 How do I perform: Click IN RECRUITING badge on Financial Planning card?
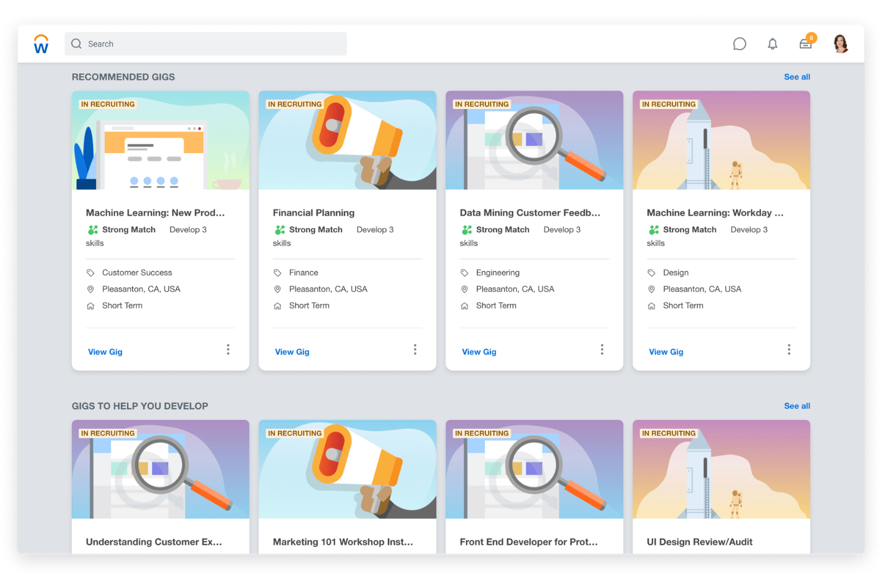pyautogui.click(x=294, y=104)
